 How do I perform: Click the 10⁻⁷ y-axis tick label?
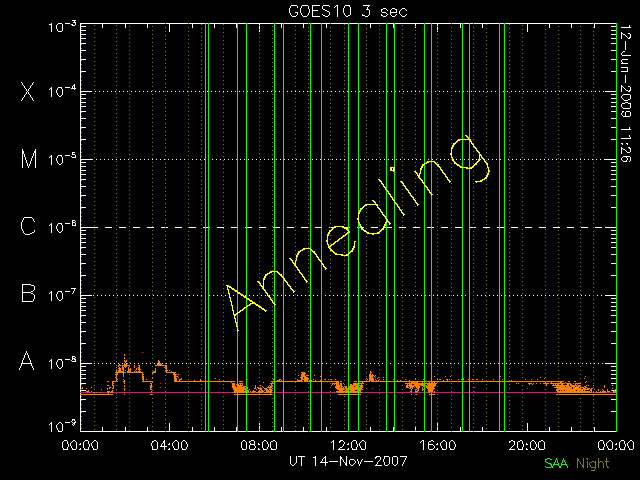point(62,295)
